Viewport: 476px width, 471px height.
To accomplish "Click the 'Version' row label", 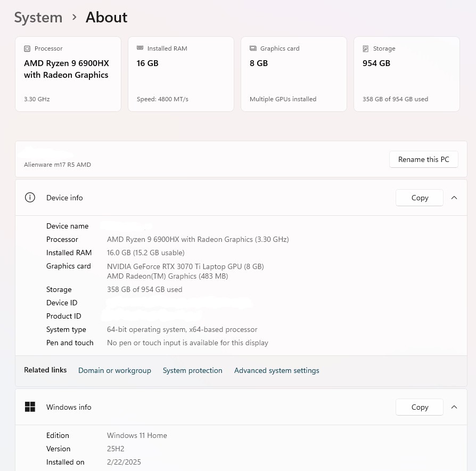I will pyautogui.click(x=58, y=449).
